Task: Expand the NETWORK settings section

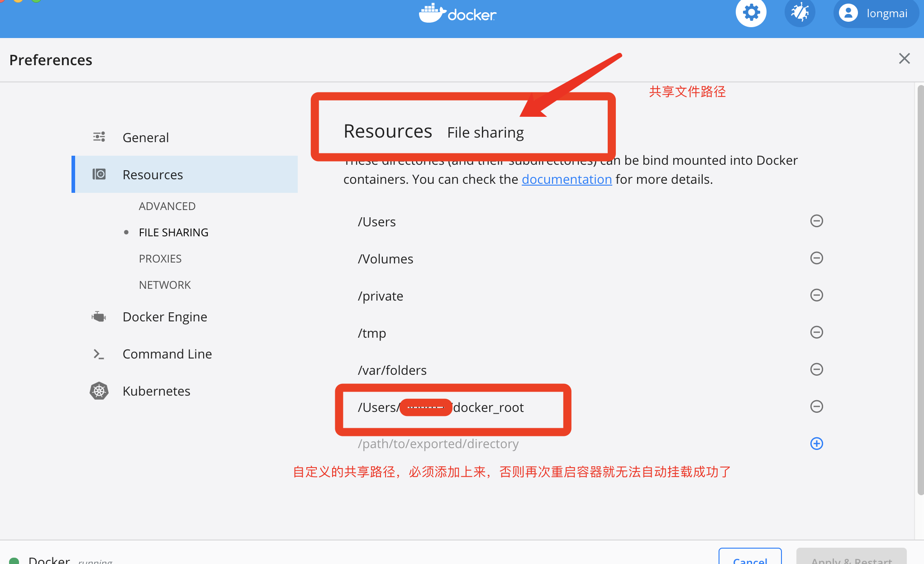Action: (164, 285)
